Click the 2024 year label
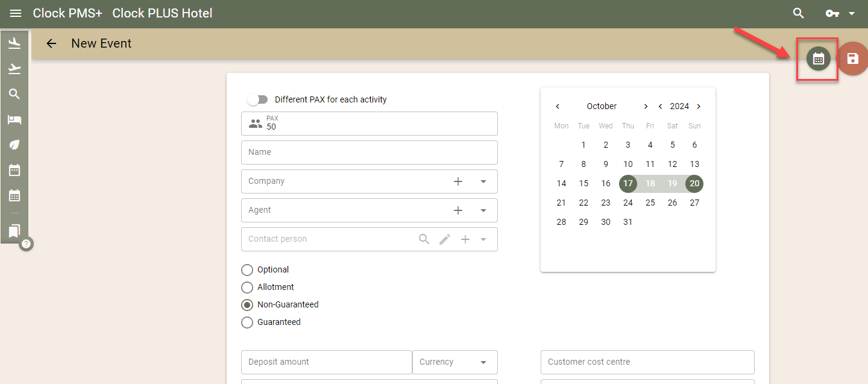Screen dimensions: 868x384 pyautogui.click(x=679, y=106)
